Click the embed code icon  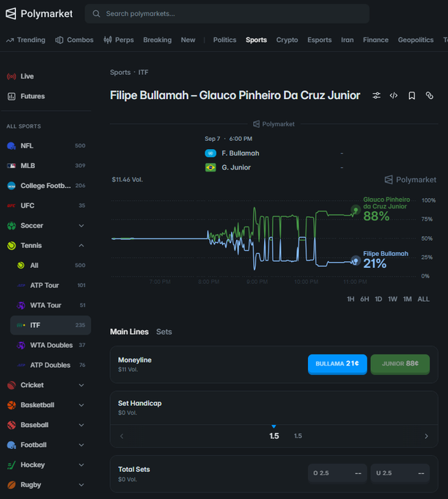pos(394,95)
